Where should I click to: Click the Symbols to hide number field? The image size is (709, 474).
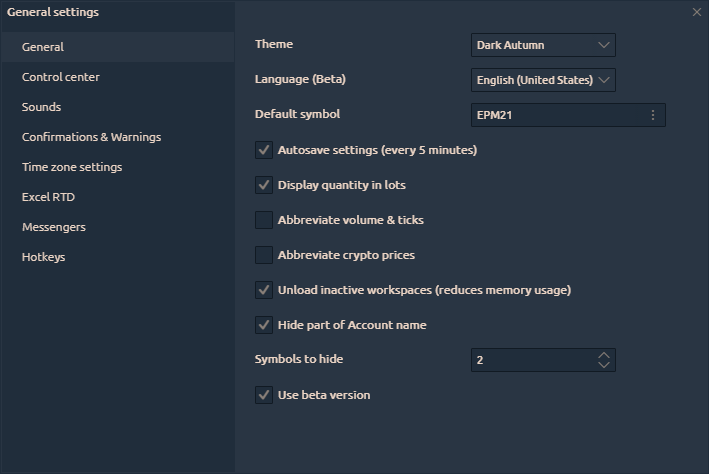530,360
